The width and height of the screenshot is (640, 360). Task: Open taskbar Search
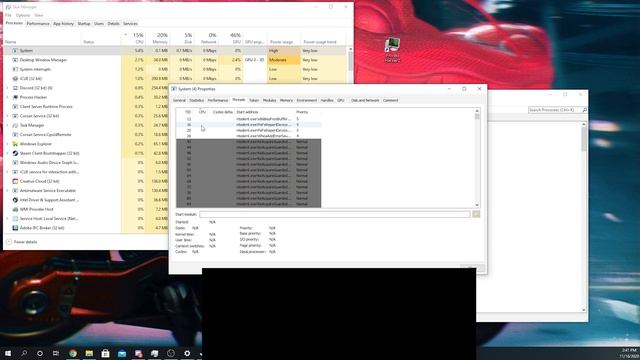coord(24,353)
